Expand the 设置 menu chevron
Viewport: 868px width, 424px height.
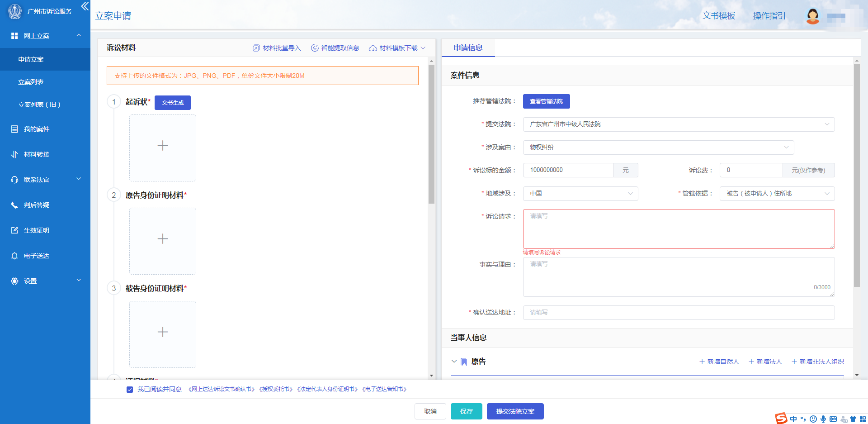pyautogui.click(x=79, y=281)
